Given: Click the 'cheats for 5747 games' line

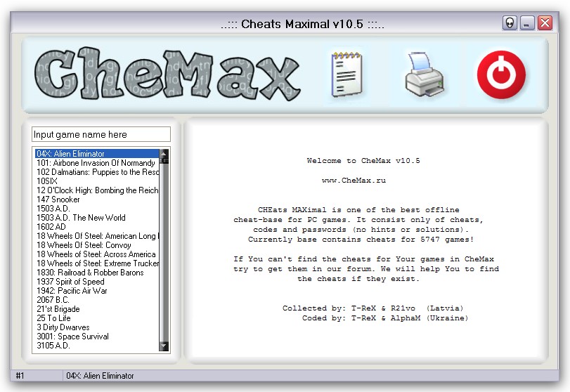Looking at the screenshot, I should (x=361, y=240).
